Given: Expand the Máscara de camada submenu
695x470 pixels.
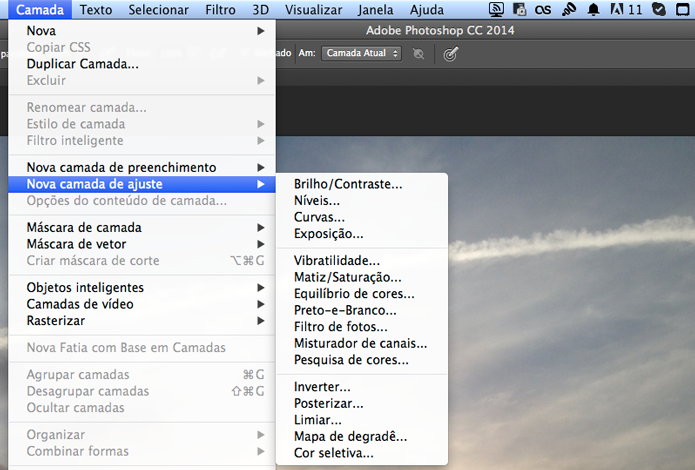Looking at the screenshot, I should click(142, 227).
